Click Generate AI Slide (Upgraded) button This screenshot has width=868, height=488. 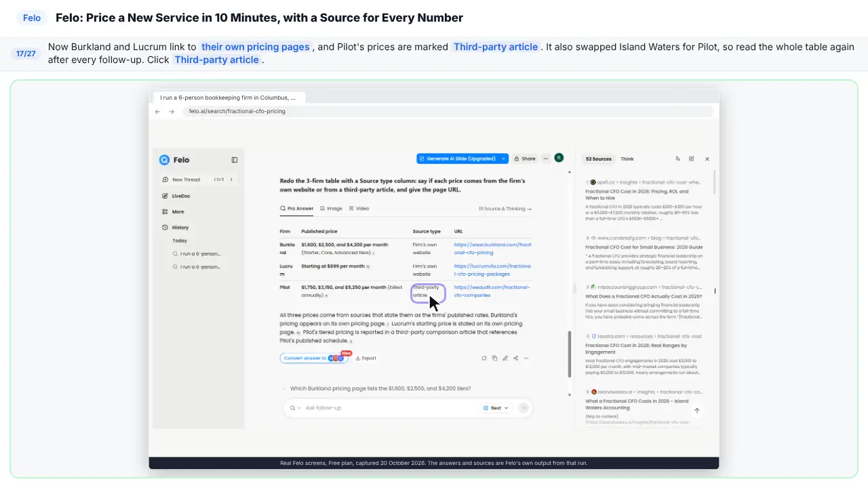pos(458,159)
